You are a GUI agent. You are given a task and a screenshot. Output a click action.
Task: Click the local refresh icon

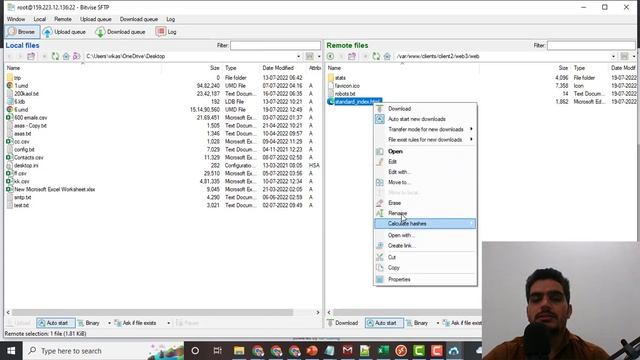point(55,56)
